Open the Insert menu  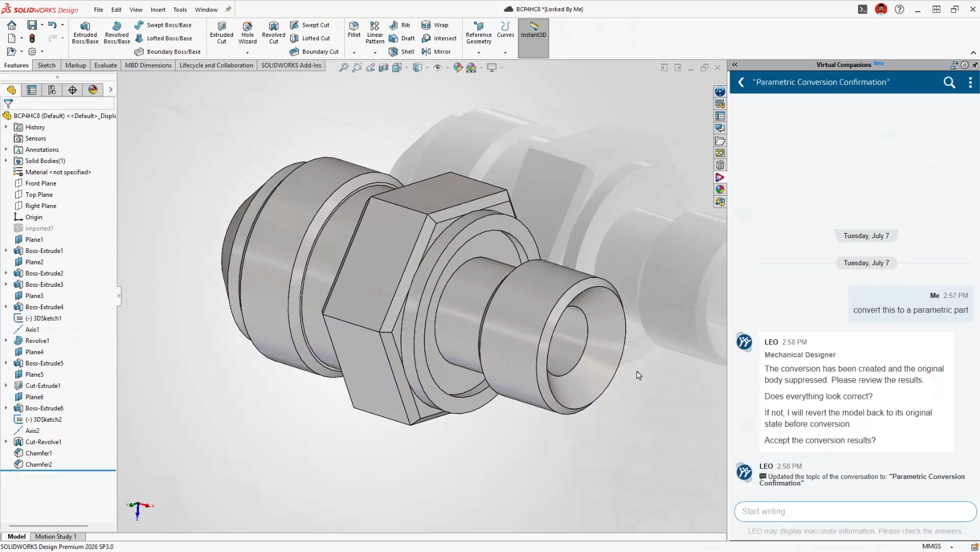[158, 10]
